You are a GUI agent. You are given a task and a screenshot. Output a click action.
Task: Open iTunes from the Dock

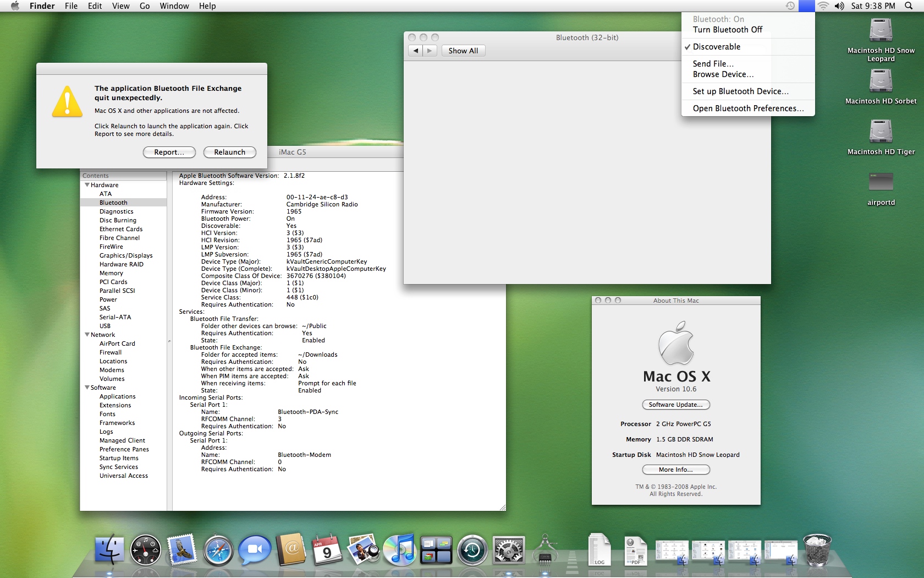(400, 550)
